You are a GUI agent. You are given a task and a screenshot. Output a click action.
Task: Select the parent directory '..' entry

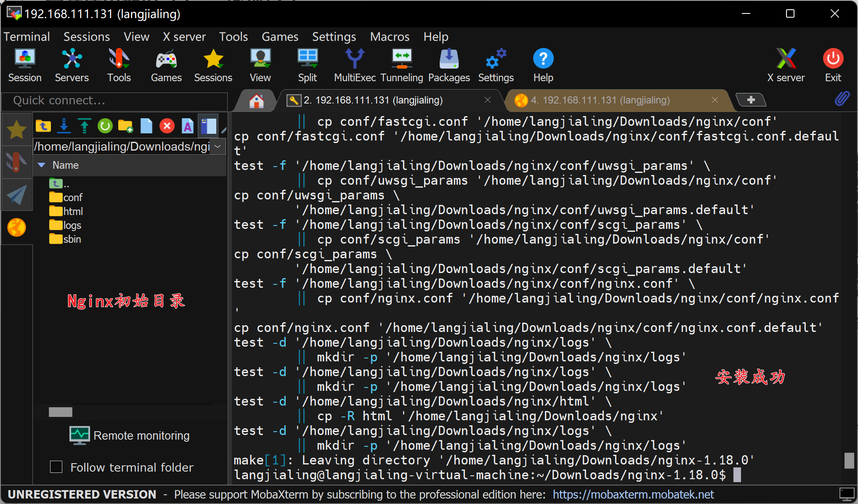pos(59,183)
